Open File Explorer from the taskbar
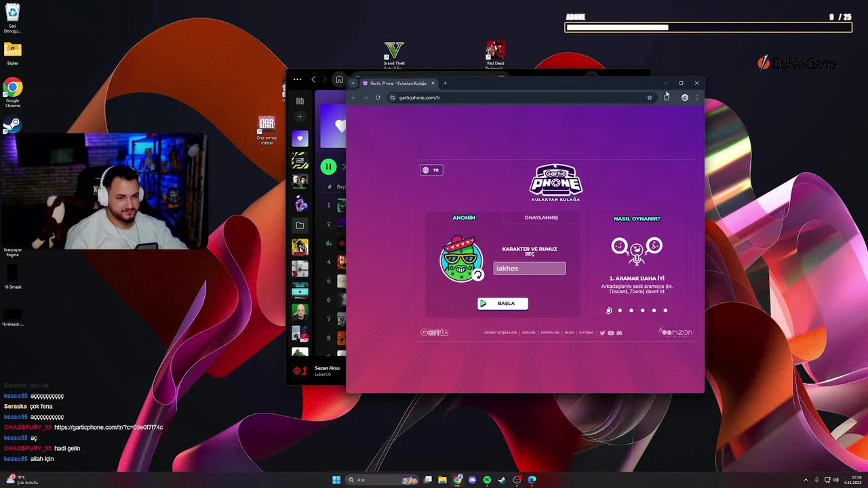 coord(442,480)
